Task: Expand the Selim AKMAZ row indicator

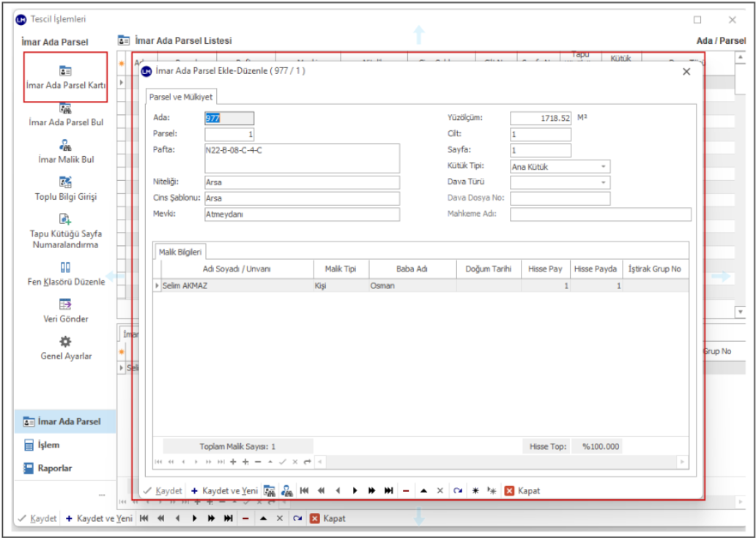Action: tap(157, 285)
